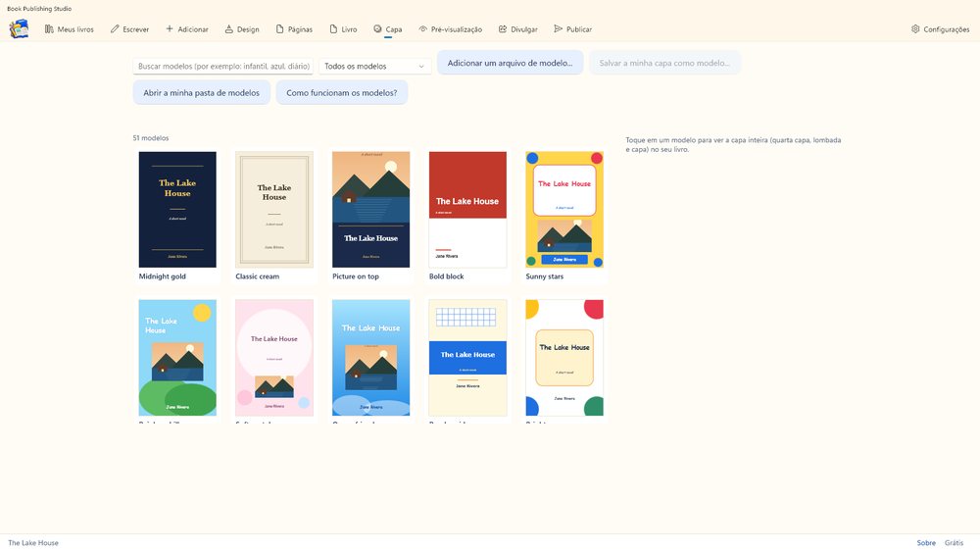This screenshot has height=551, width=980.
Task: Choose the Bold block cover template
Action: click(x=467, y=210)
